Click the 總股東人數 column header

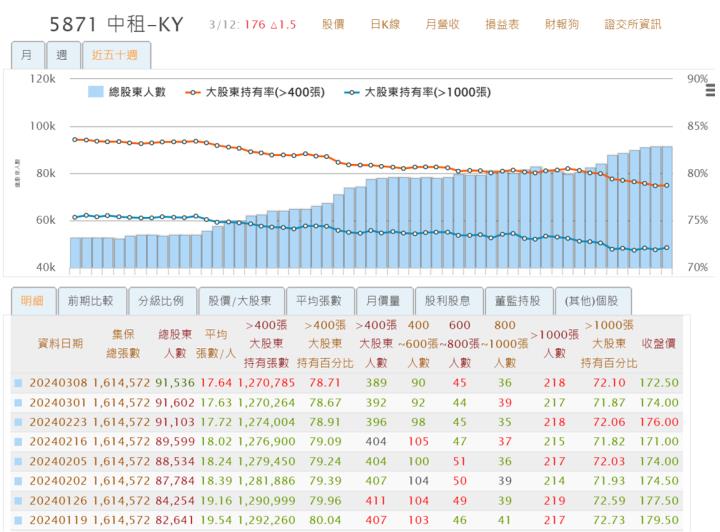coord(175,343)
